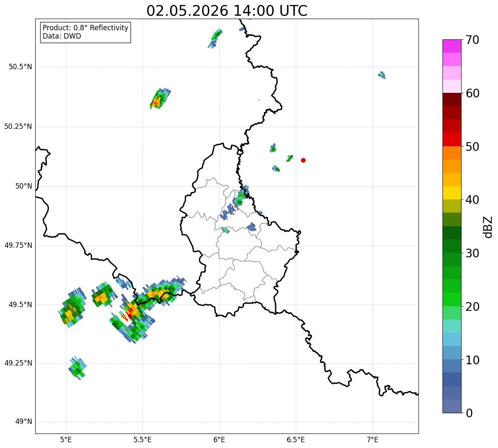The image size is (498, 448).
Task: Click the storm cell near 50.35°N 5.6°E
Action: tap(160, 99)
